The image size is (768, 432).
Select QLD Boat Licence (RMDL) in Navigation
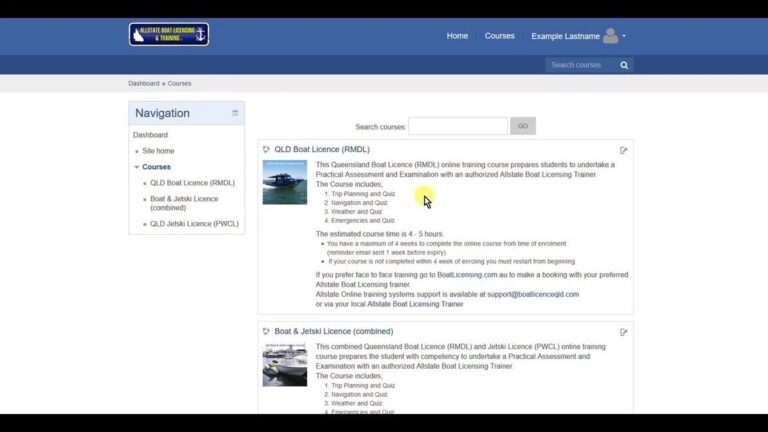[192, 183]
